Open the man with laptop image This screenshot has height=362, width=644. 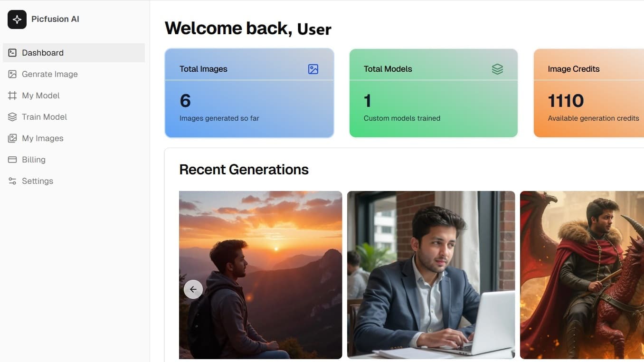click(x=431, y=275)
